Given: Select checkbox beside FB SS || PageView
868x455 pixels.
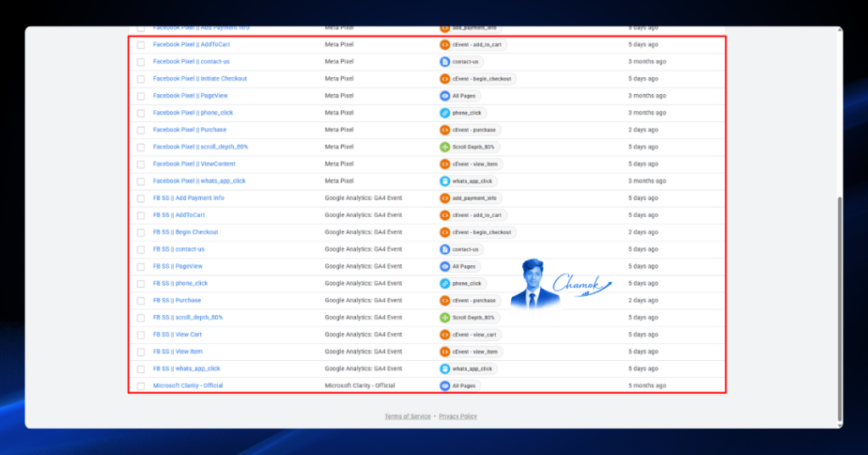Looking at the screenshot, I should [141, 267].
